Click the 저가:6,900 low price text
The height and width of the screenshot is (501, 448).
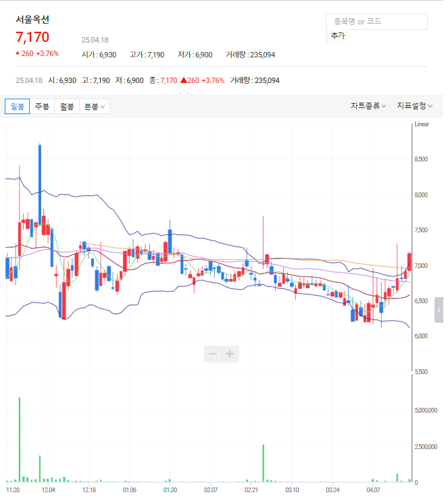(x=195, y=55)
